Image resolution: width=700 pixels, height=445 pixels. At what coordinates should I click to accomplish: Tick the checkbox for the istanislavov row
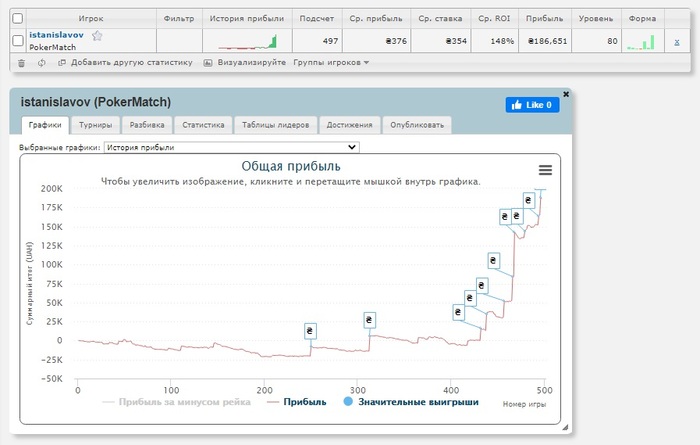[x=17, y=41]
